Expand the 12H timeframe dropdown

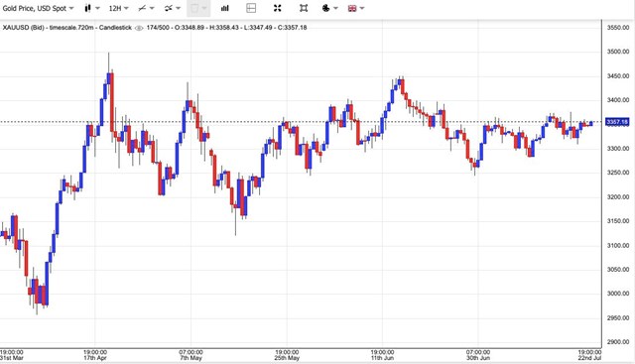click(x=118, y=8)
